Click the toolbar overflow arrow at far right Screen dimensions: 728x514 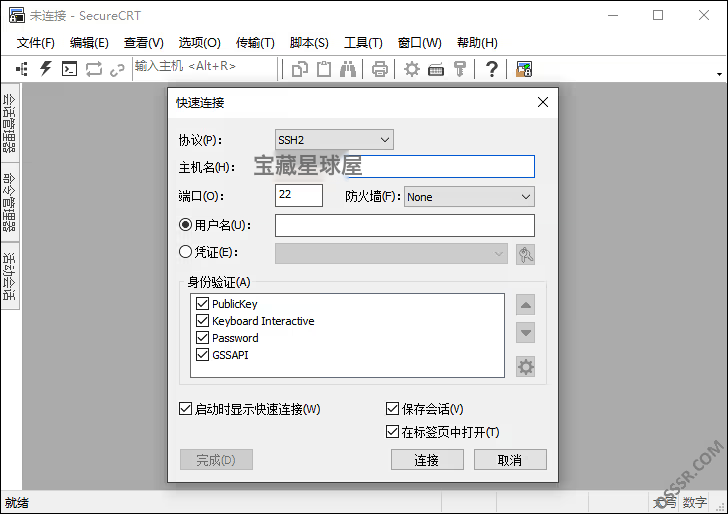click(719, 74)
